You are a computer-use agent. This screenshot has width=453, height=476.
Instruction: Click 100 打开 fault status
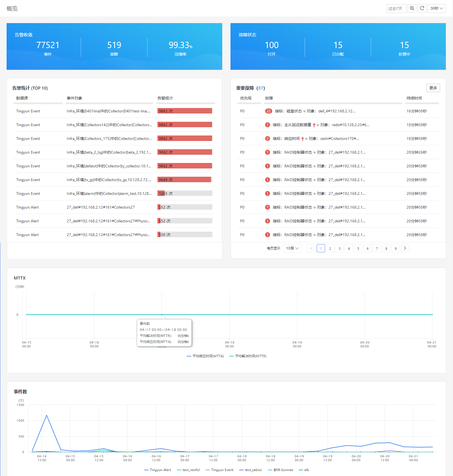pos(272,48)
